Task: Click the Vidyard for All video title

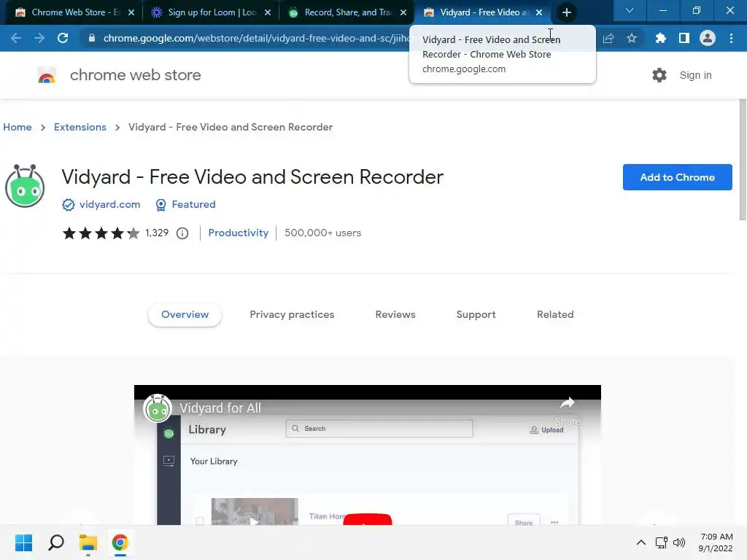Action: point(220,408)
